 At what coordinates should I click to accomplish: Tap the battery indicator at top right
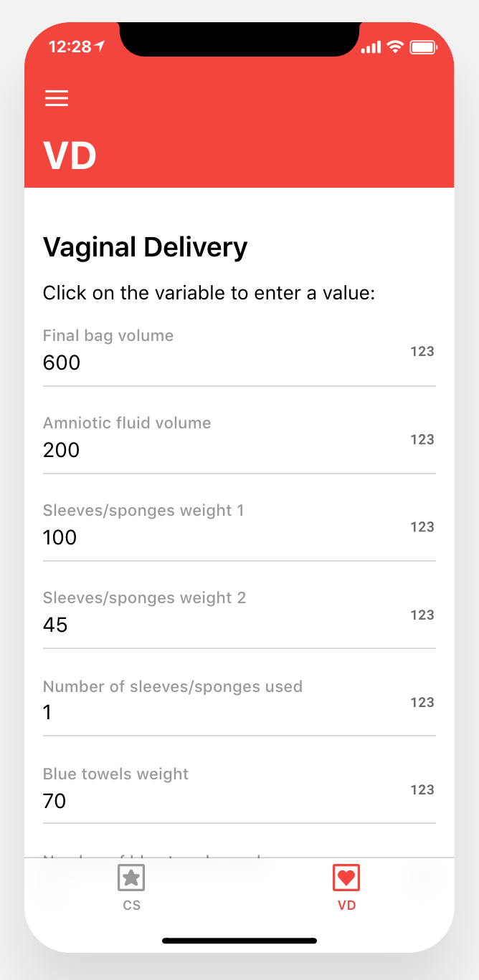coord(424,46)
